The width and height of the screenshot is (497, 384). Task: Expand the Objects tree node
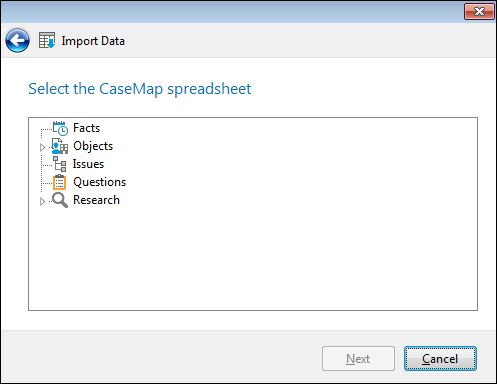coord(42,147)
